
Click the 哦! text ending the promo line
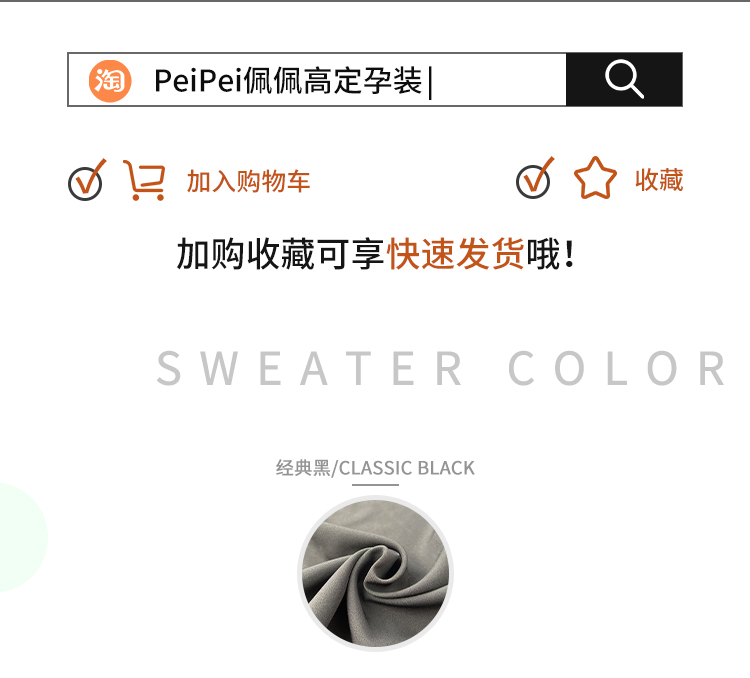550,254
